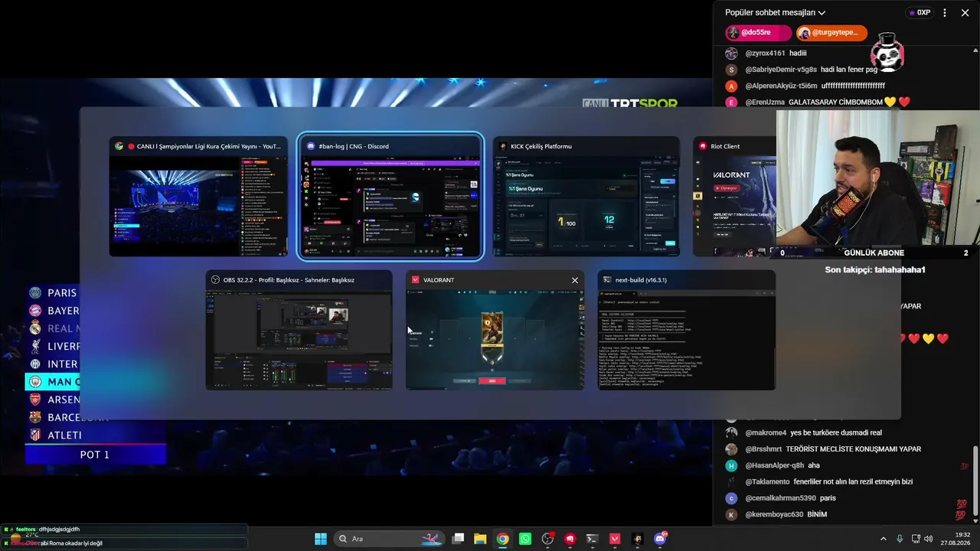Click the message 'fenerliler not alın lan rezil etmeyin bizi'

853,482
